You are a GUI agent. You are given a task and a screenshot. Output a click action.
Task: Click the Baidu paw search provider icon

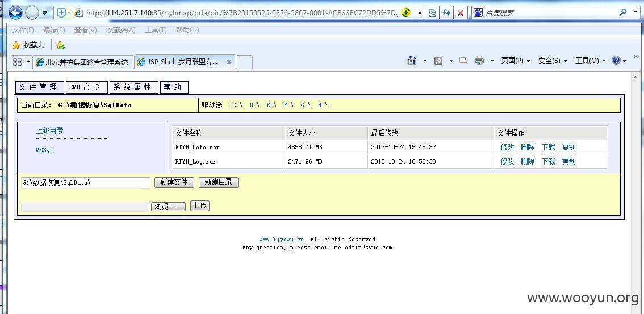click(478, 12)
